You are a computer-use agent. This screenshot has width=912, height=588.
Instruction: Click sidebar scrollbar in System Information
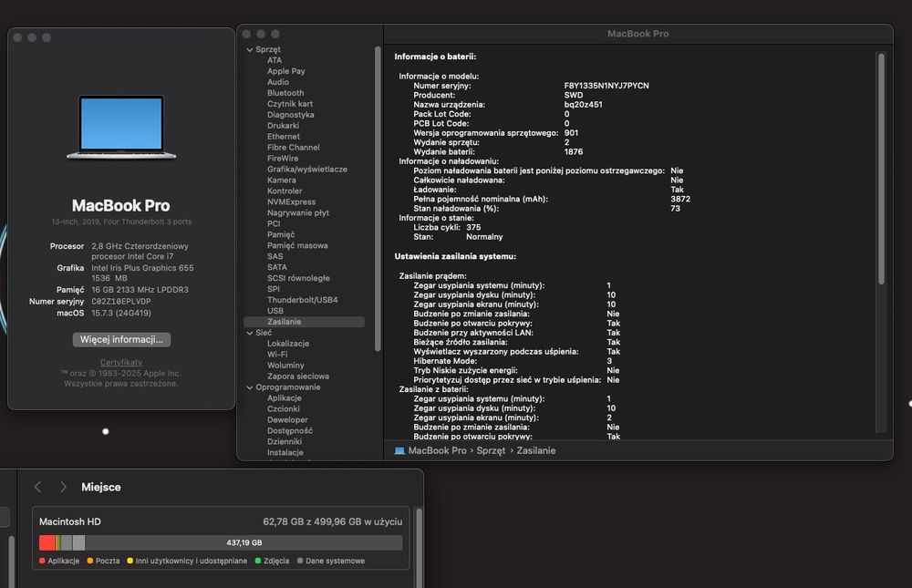click(x=378, y=199)
